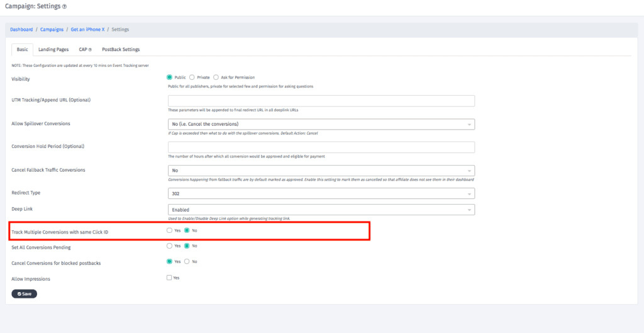Screen dimensions: 644x333
Task: Click the help icon on CAP tab
Action: pyautogui.click(x=90, y=50)
